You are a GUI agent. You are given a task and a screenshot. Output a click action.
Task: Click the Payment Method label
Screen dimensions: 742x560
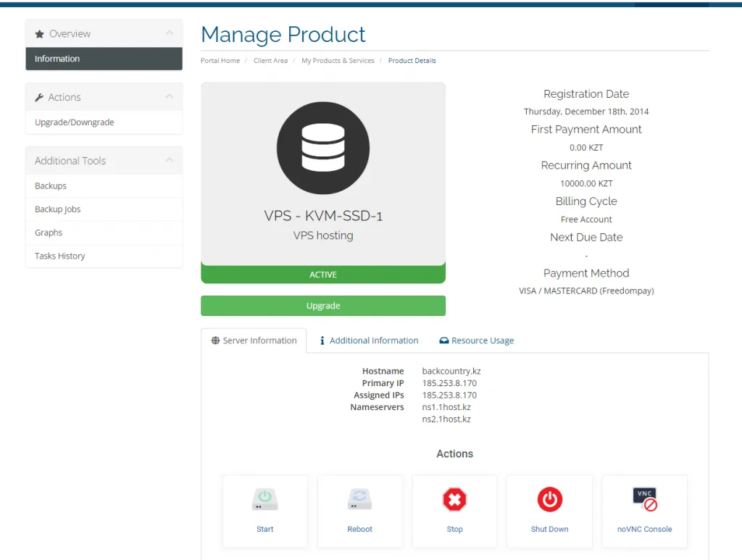(586, 273)
